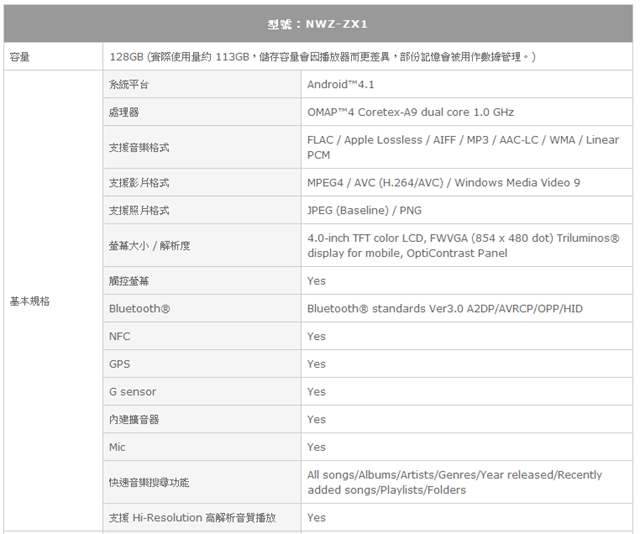
Task: Click the '基本規格' category cell
Action: (53, 301)
